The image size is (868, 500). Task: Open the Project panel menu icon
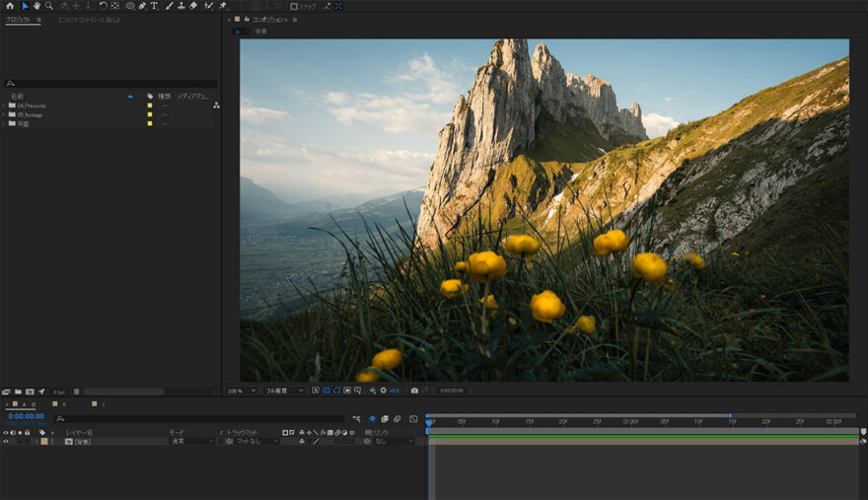pyautogui.click(x=38, y=20)
